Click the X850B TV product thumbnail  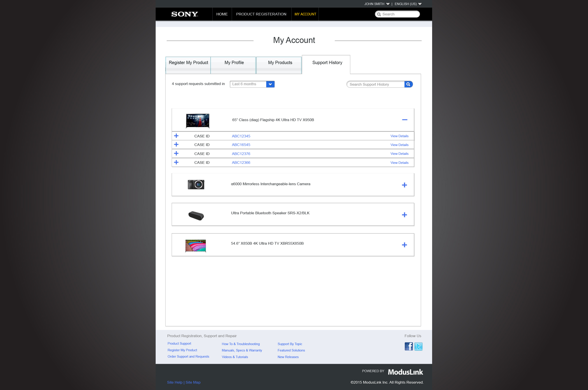tap(196, 246)
